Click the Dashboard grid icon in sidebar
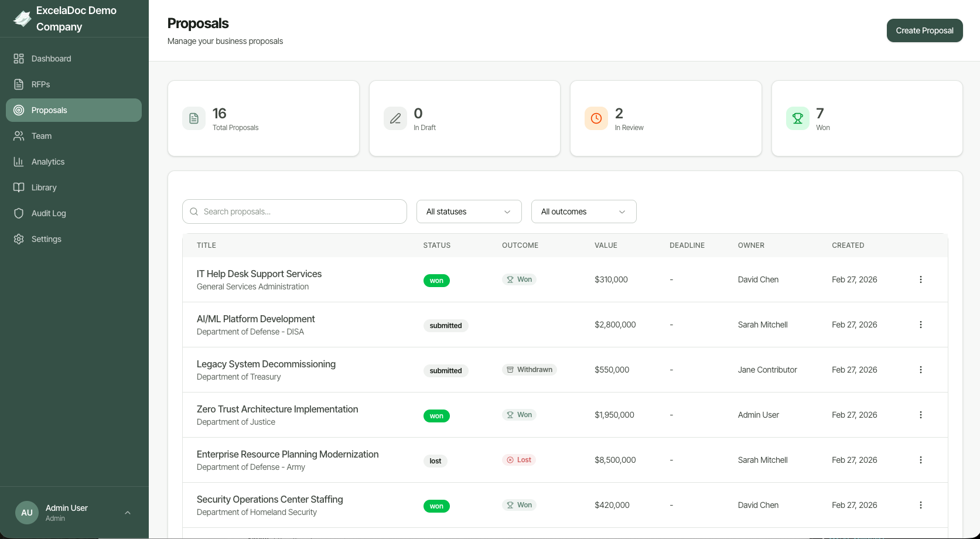 coord(19,59)
